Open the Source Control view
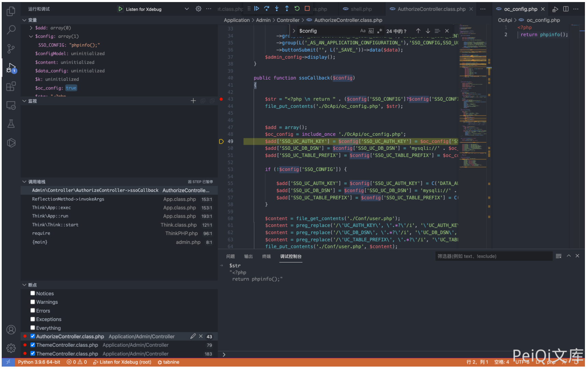 pyautogui.click(x=11, y=49)
